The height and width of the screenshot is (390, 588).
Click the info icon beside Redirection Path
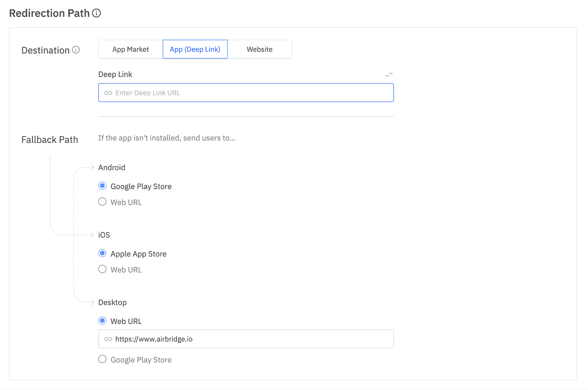(96, 13)
